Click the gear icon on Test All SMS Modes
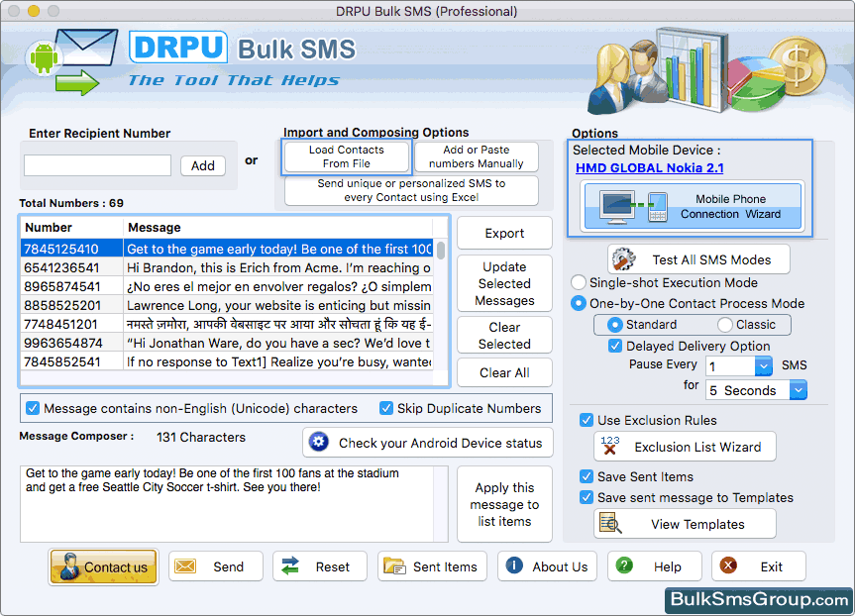Screen dimensions: 855x616 click(x=623, y=259)
